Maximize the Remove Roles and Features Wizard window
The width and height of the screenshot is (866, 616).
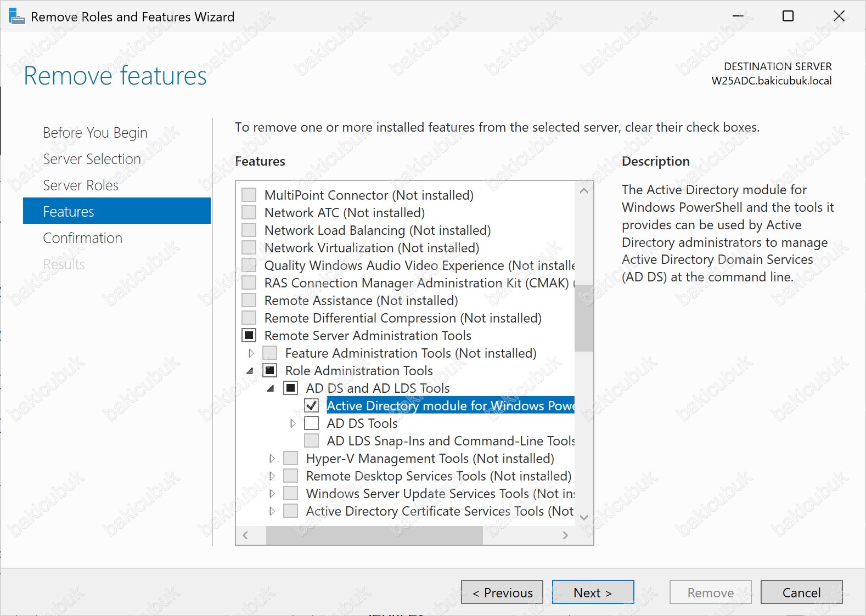coord(788,16)
